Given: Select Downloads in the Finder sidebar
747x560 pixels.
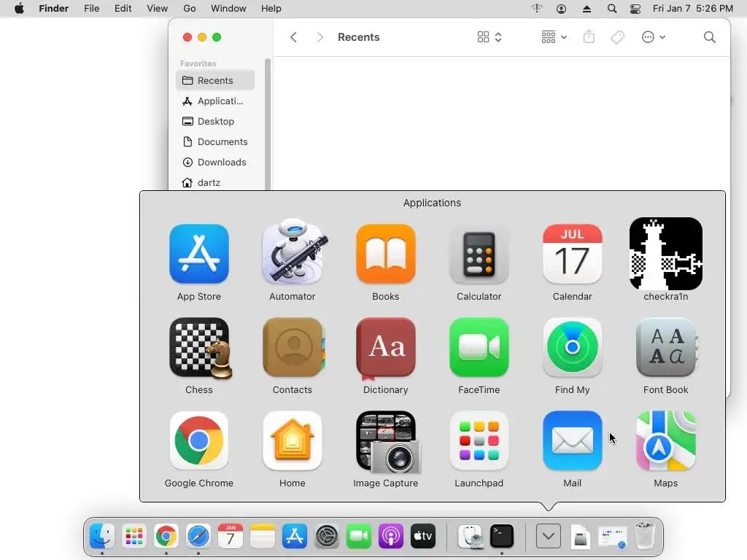Looking at the screenshot, I should click(x=215, y=163).
